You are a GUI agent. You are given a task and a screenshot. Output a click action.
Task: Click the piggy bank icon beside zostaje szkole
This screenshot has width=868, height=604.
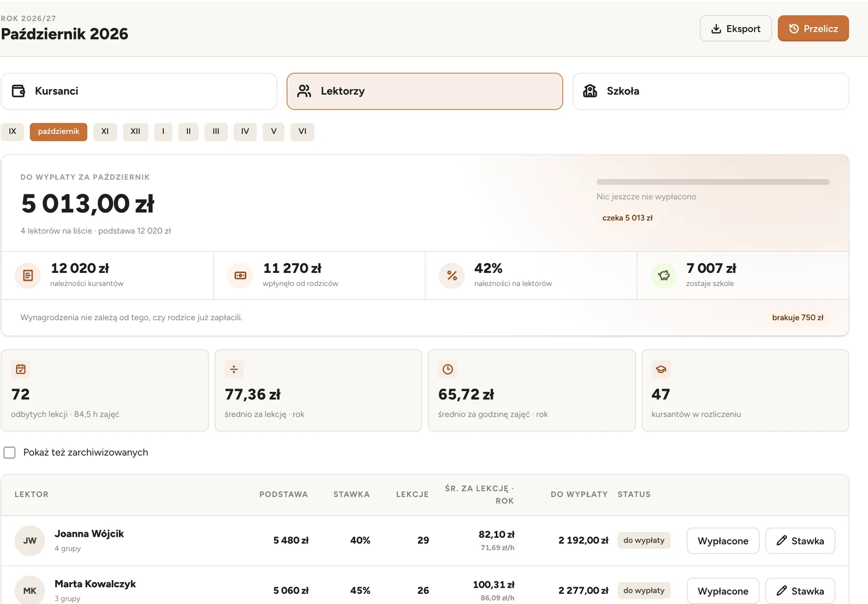coord(663,276)
